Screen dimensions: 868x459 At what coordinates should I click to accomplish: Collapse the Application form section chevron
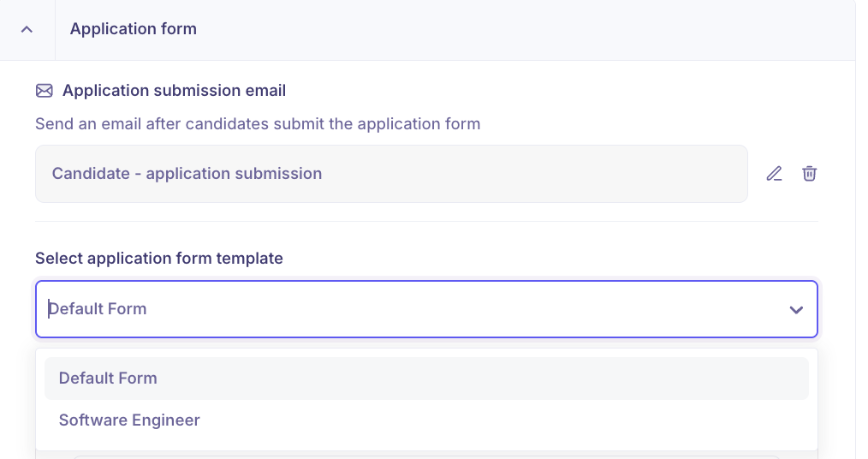[x=27, y=29]
